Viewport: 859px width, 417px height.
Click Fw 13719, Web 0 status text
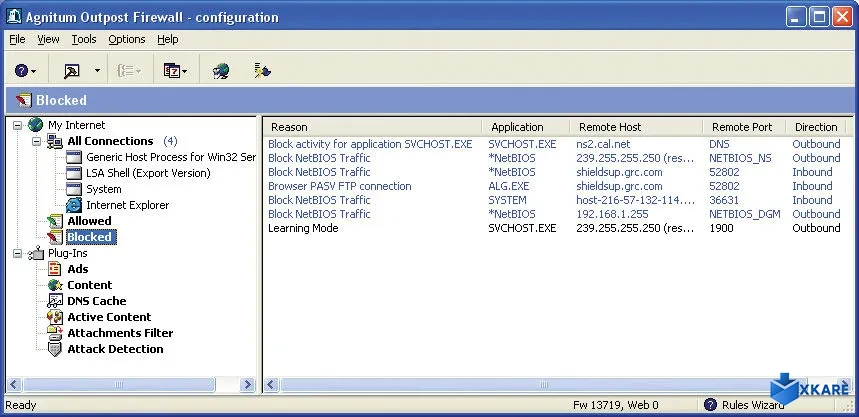(x=616, y=405)
